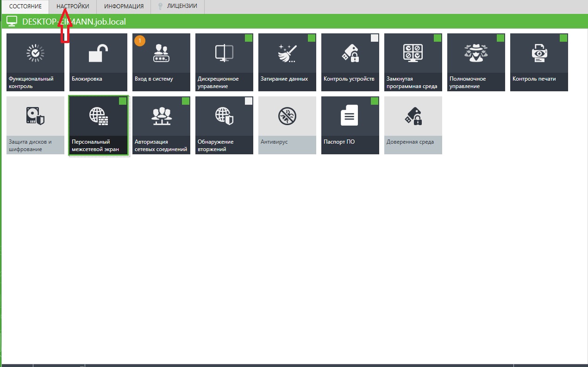
Task: Open the ЛИЦЕНЗИИ tab
Action: tap(181, 6)
